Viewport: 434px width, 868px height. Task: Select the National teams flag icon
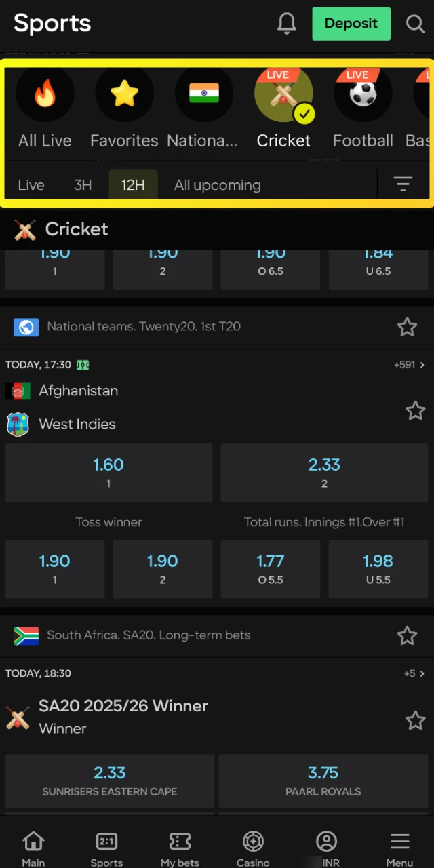(203, 94)
